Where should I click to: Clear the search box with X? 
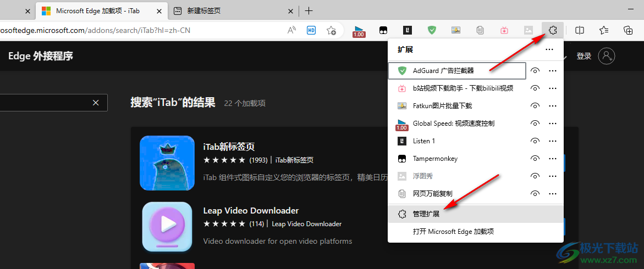96,103
